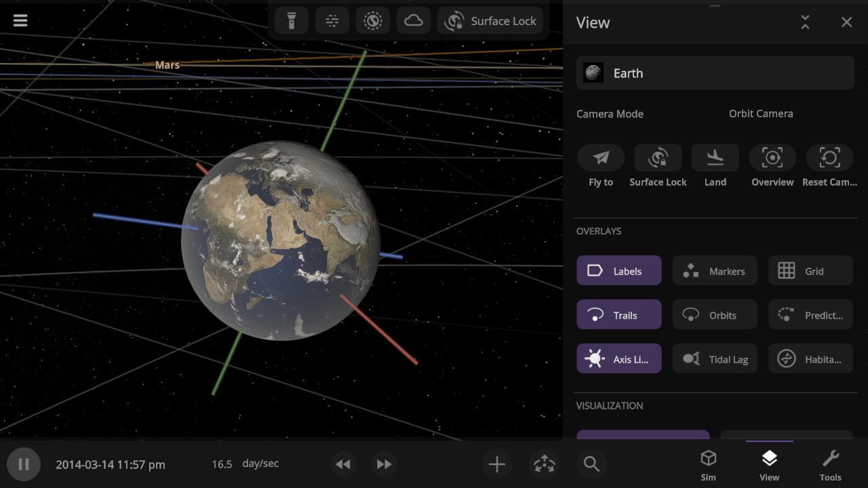Click the Land on surface icon
The image size is (868, 488).
click(715, 158)
